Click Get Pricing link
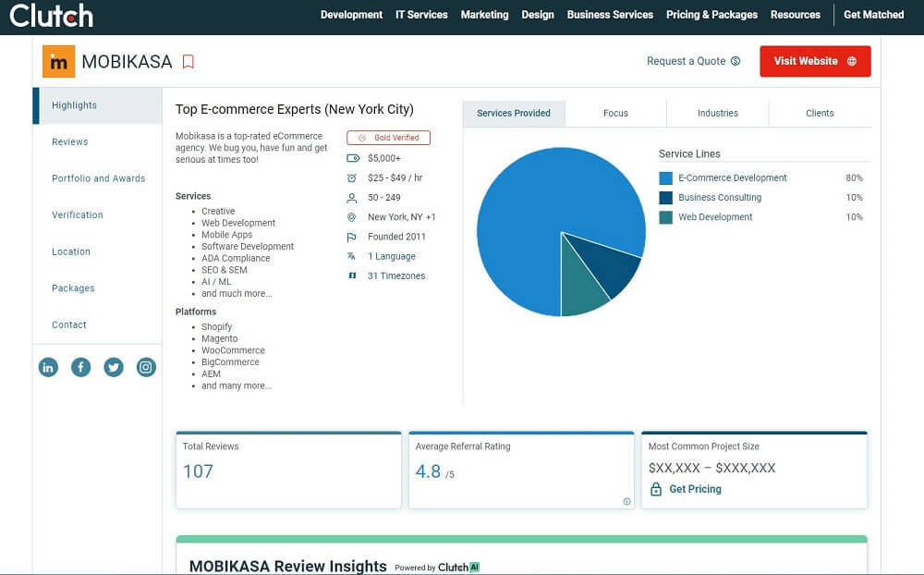 (x=695, y=489)
